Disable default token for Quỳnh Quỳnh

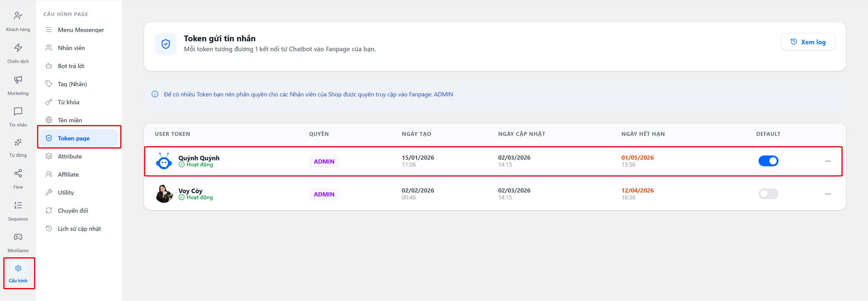[x=768, y=161]
